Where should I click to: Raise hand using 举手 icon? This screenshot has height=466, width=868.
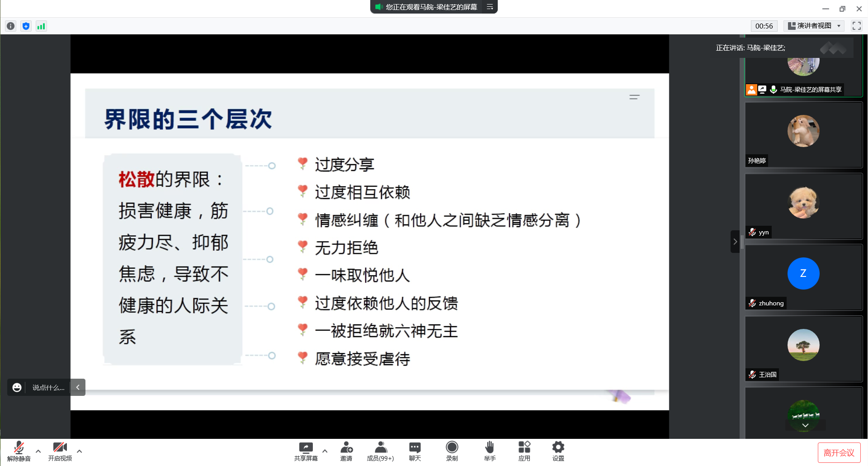pyautogui.click(x=490, y=451)
